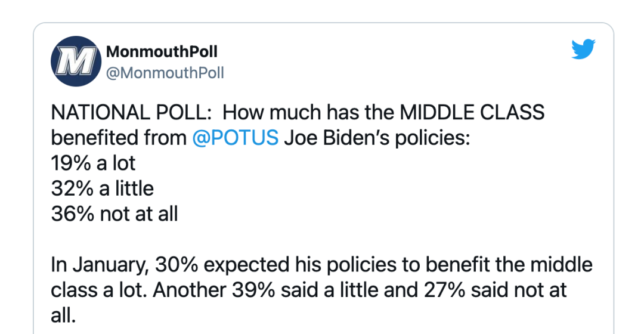The width and height of the screenshot is (644, 334).
Task: Click the final 'all.' word
Action: (64, 316)
